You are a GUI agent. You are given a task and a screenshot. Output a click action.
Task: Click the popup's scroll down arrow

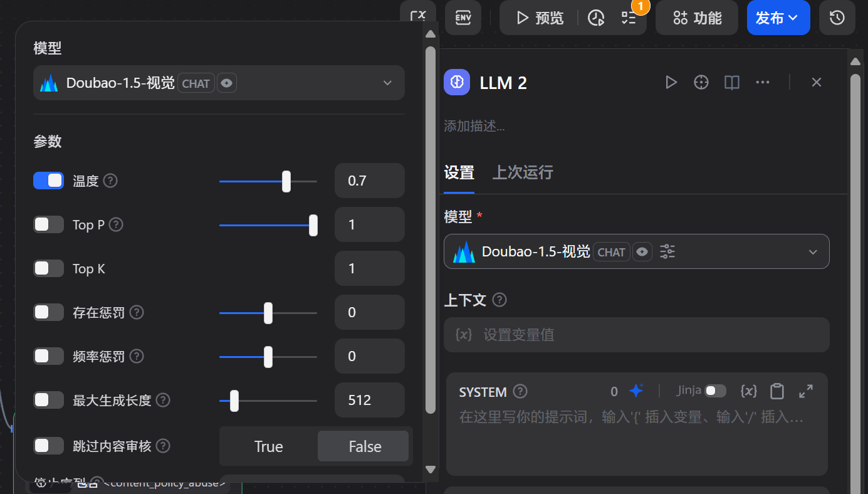[x=430, y=469]
